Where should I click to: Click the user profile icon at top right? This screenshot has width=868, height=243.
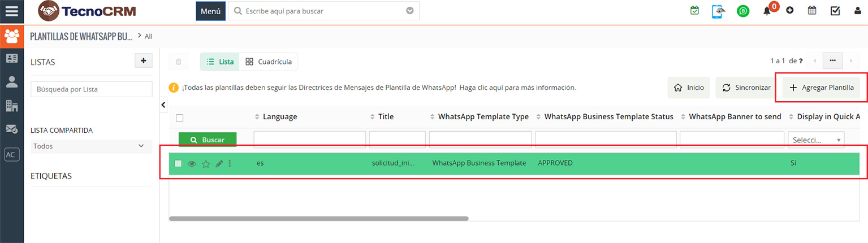tap(858, 11)
